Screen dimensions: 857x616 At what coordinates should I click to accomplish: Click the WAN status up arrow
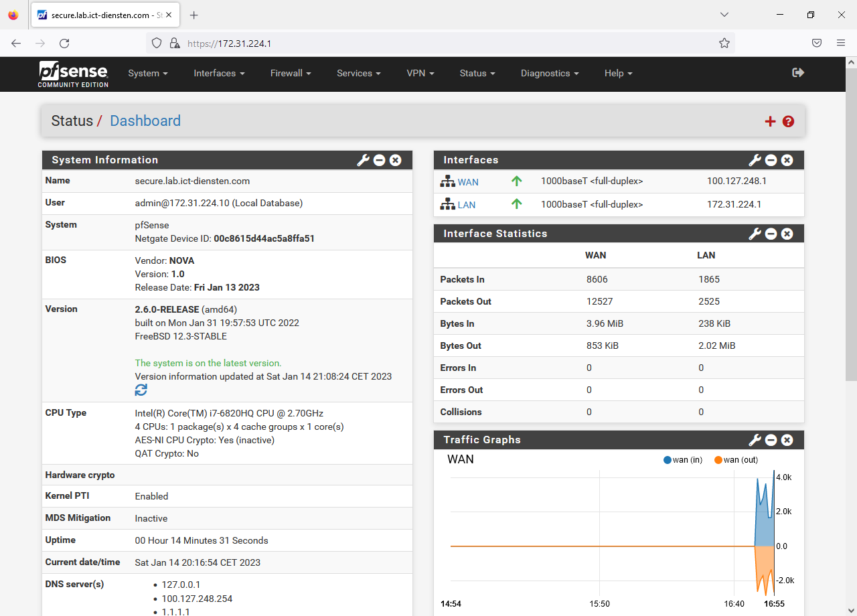coord(516,181)
